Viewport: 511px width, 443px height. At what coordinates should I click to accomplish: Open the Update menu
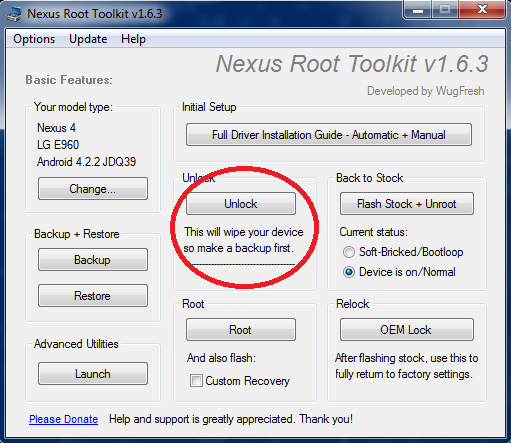coord(88,39)
